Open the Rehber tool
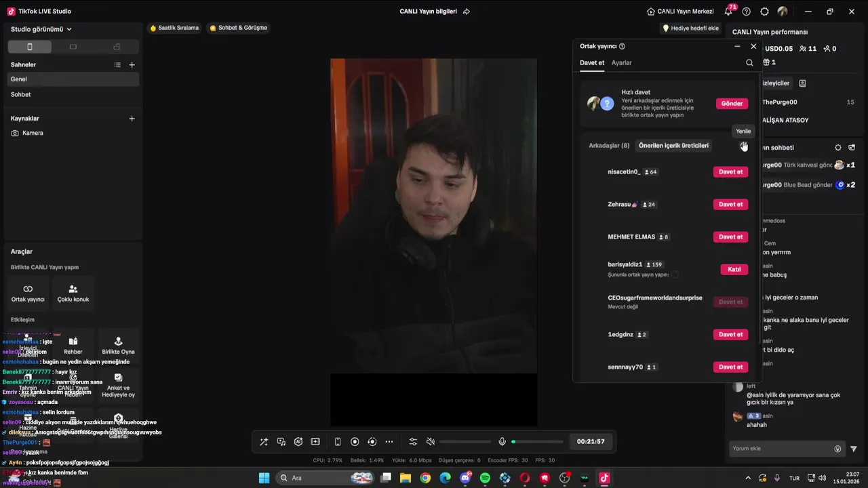Screen dimensions: 868x488 [73, 346]
